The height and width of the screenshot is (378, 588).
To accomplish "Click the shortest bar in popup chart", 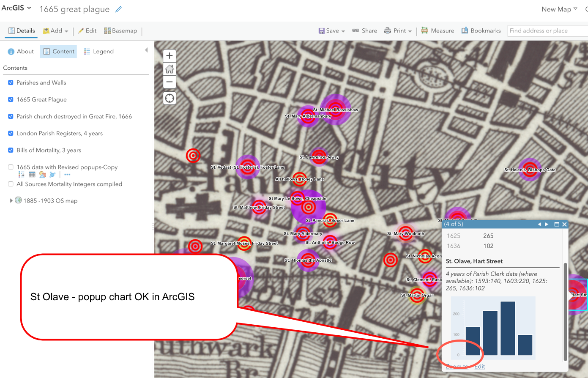I will click(x=525, y=345).
